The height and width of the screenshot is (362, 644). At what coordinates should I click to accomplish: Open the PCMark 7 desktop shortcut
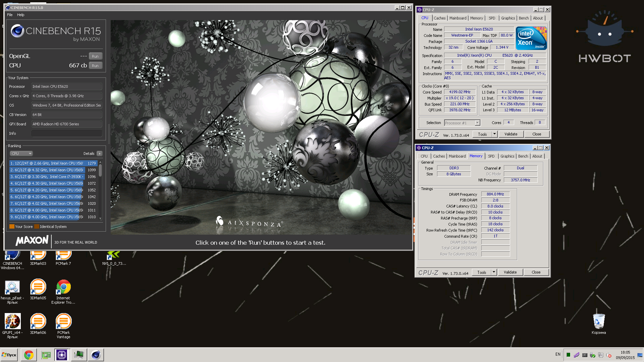click(63, 258)
